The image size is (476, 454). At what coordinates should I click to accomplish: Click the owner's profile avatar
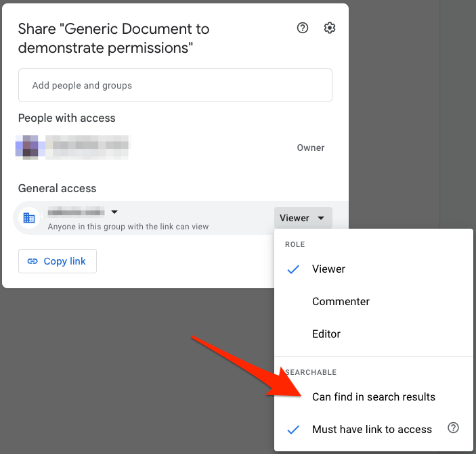(30, 146)
